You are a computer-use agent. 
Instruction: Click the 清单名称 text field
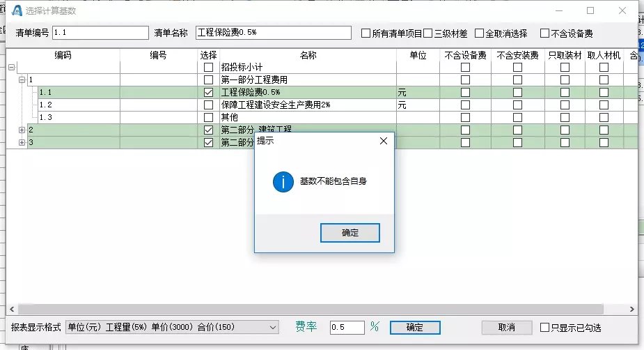[x=273, y=33]
